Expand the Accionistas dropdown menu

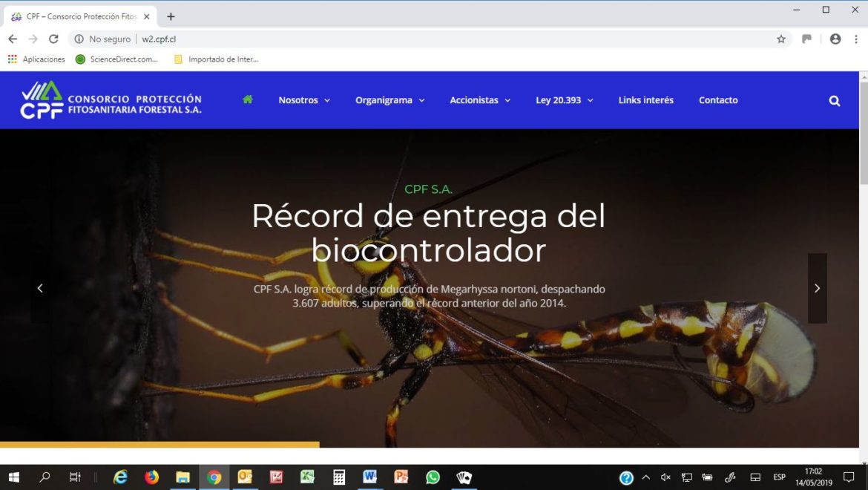click(480, 100)
